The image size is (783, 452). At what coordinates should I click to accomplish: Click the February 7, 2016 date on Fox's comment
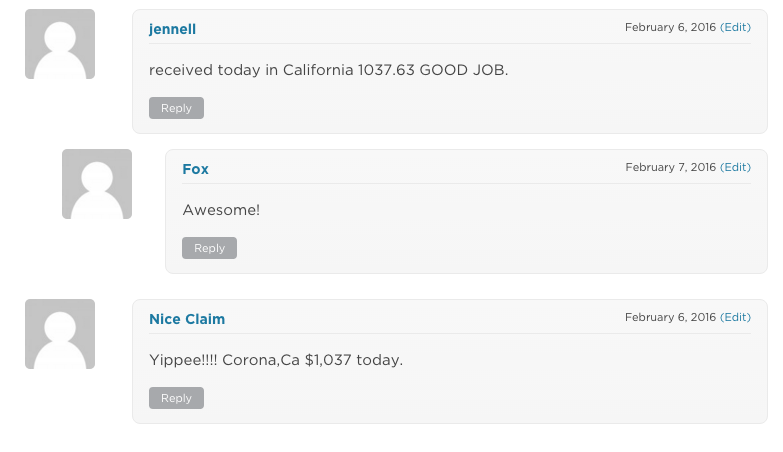671,167
